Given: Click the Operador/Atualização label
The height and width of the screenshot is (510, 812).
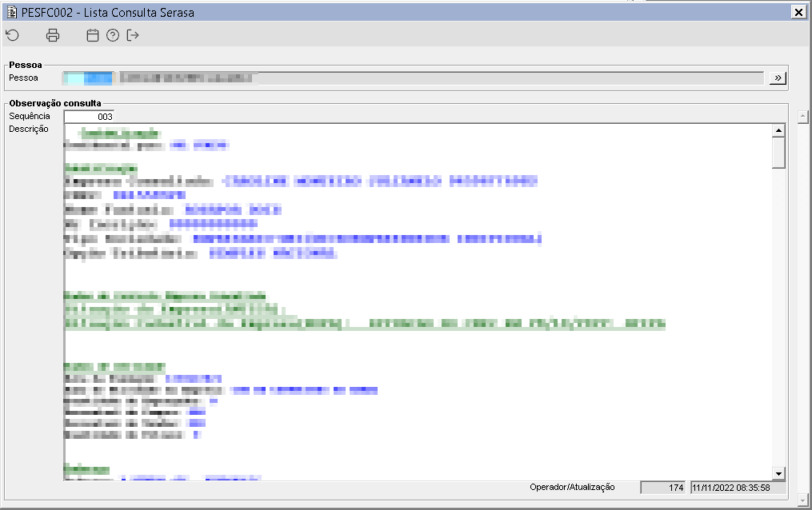Looking at the screenshot, I should coord(572,488).
